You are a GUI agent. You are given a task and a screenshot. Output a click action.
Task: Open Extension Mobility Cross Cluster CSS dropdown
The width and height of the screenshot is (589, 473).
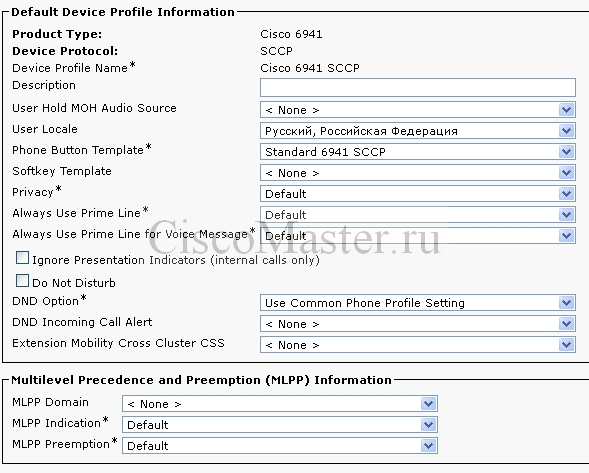tap(418, 345)
